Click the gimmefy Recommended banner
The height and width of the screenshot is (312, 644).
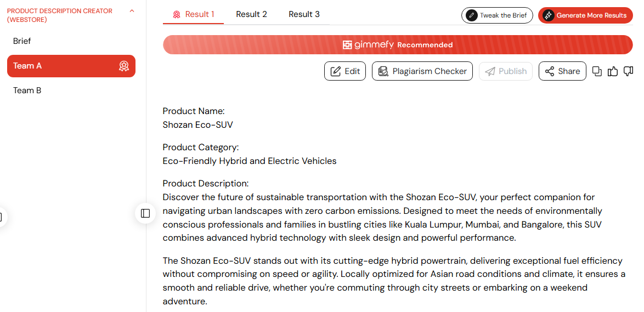pyautogui.click(x=398, y=45)
